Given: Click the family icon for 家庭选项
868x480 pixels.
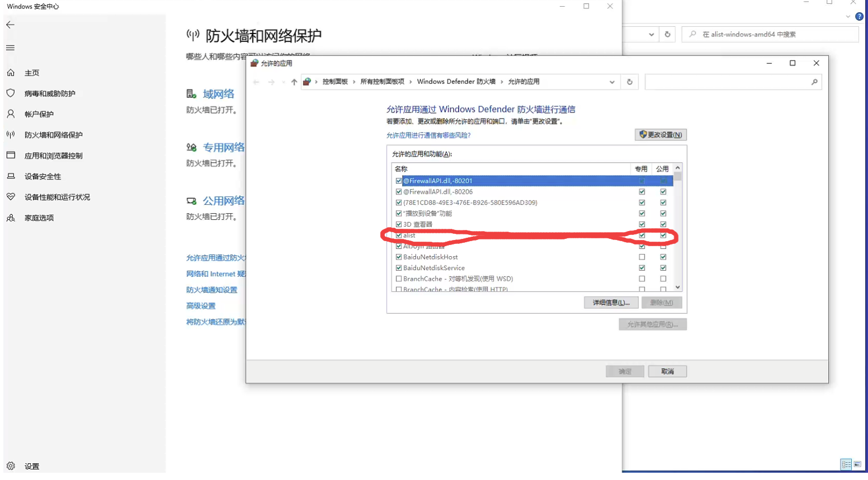Looking at the screenshot, I should (x=11, y=218).
